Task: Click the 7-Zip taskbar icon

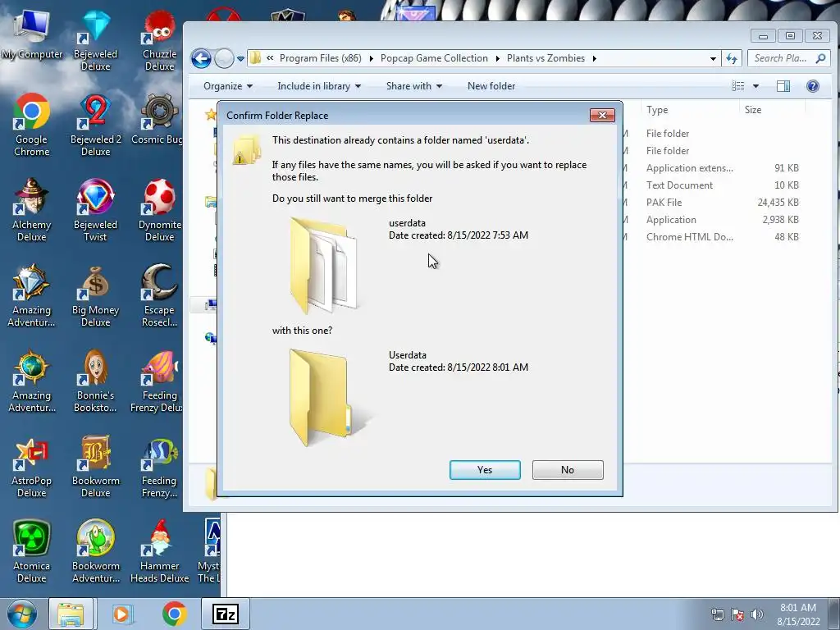Action: point(225,614)
